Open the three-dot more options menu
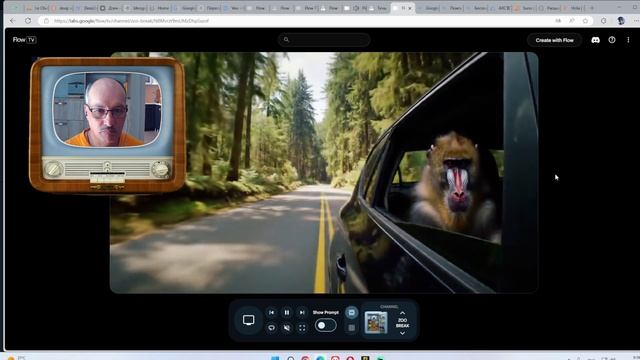Screen dimensions: 640x360 628,40
